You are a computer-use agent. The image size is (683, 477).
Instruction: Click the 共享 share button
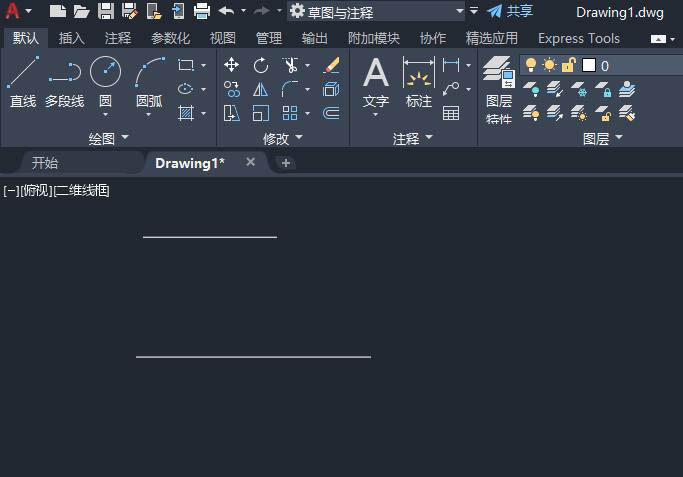click(510, 11)
